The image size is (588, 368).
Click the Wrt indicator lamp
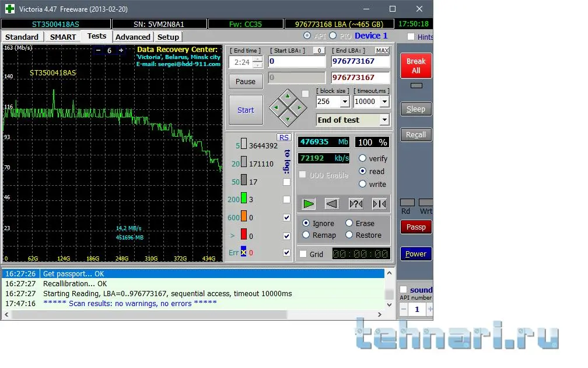tap(426, 203)
